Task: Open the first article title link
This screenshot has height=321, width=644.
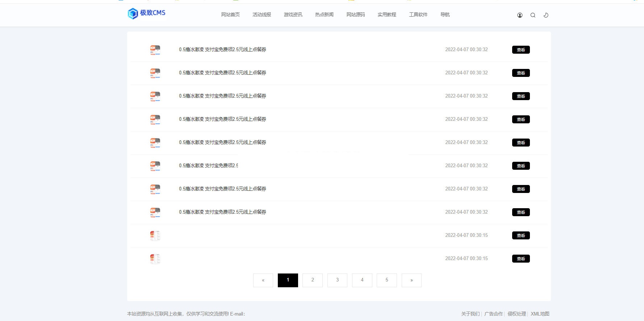Action: (222, 50)
